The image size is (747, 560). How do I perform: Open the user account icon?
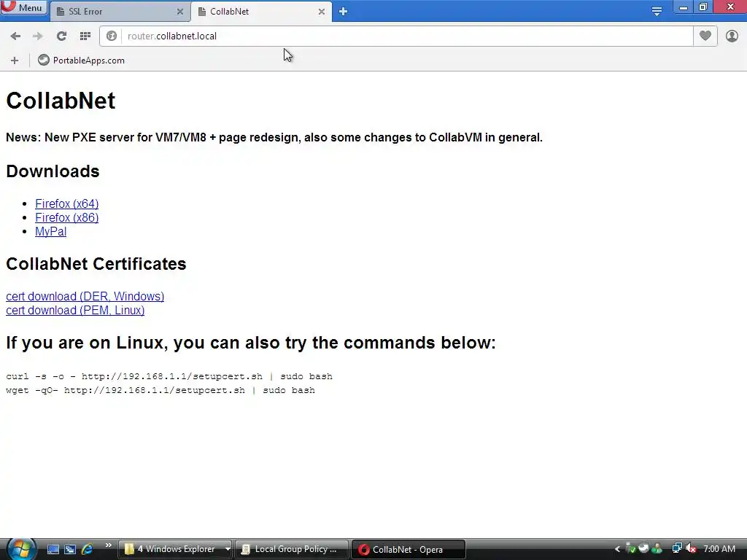point(732,36)
